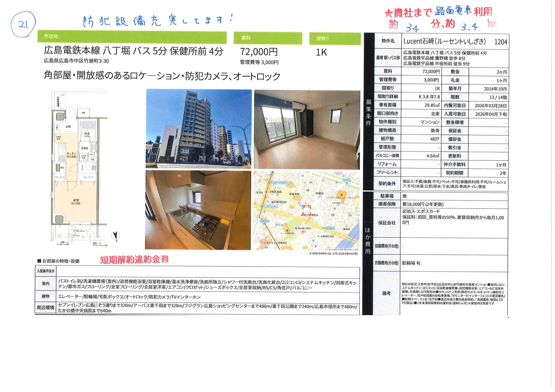555x392 pixels.
Task: Open the building exterior photo
Action: (199, 129)
